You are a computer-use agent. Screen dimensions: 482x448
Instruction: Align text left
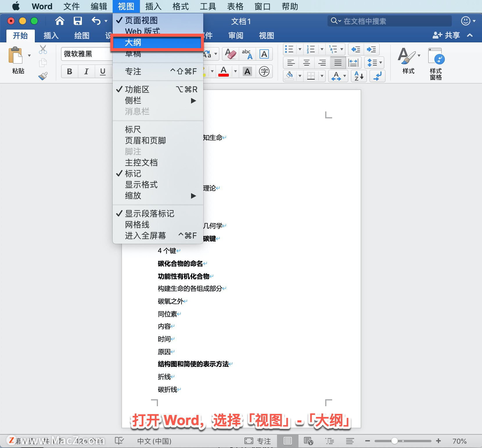[291, 62]
